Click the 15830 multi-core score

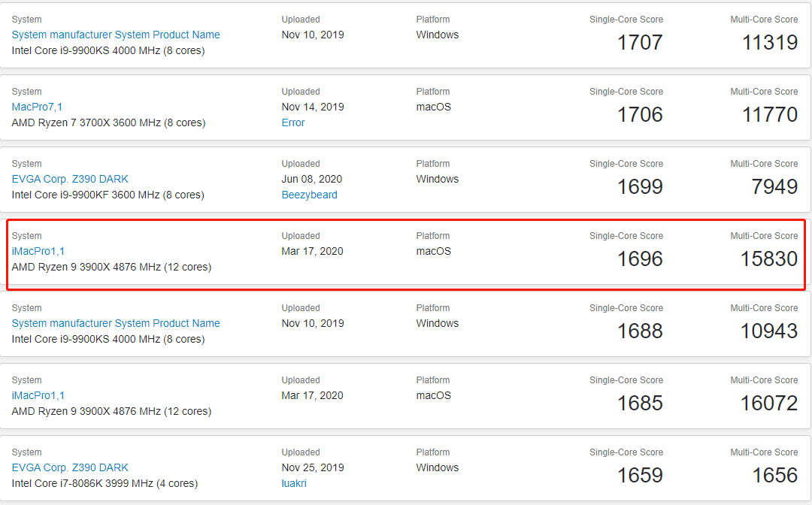[769, 259]
